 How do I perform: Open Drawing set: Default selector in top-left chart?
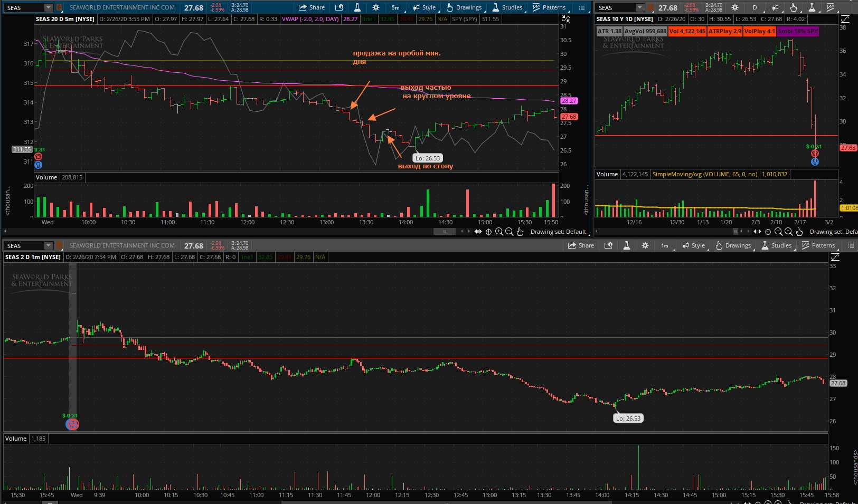click(560, 232)
